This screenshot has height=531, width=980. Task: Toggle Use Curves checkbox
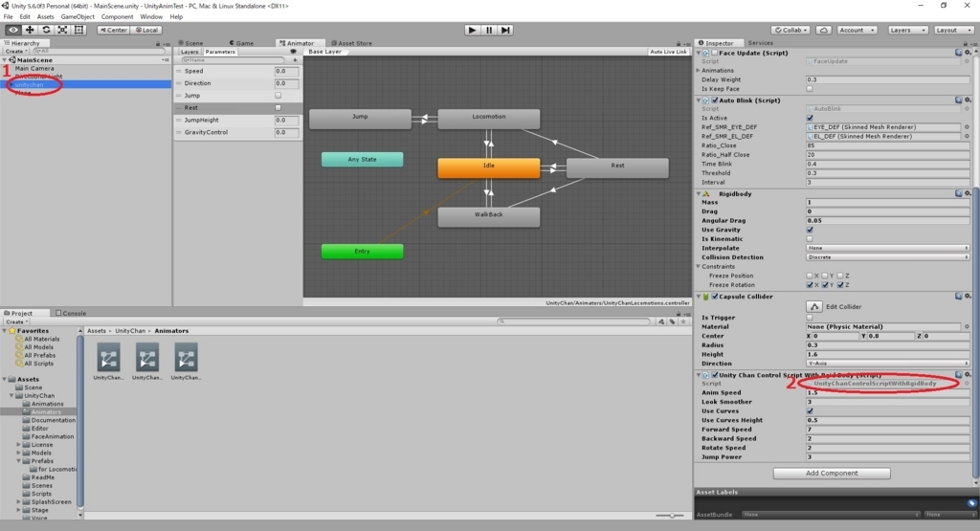pyautogui.click(x=810, y=411)
